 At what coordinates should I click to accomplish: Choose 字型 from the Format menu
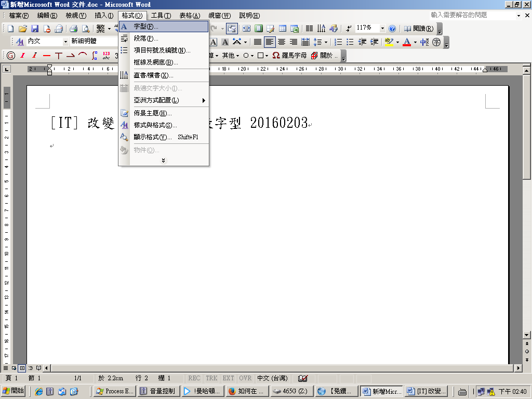click(x=164, y=26)
